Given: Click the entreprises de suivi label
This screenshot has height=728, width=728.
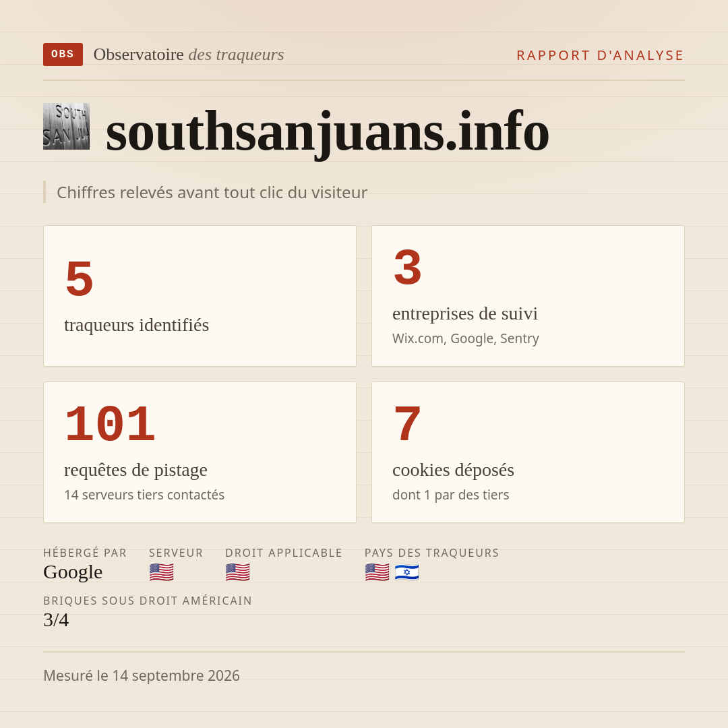Looking at the screenshot, I should tap(465, 313).
